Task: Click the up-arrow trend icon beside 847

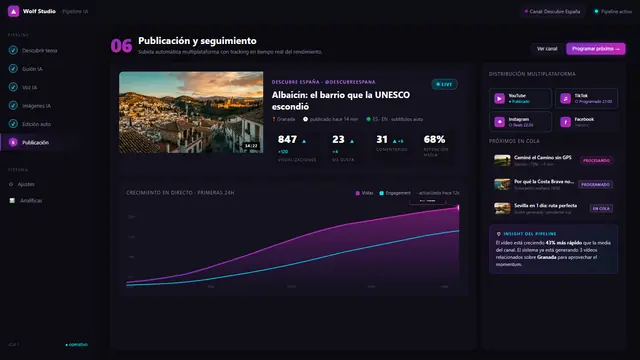Action: click(x=304, y=141)
